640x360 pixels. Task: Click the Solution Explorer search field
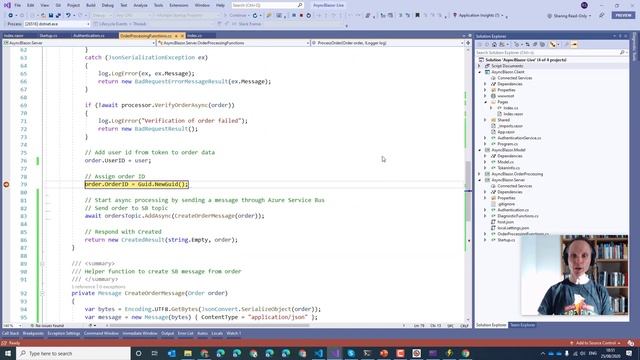pos(551,52)
